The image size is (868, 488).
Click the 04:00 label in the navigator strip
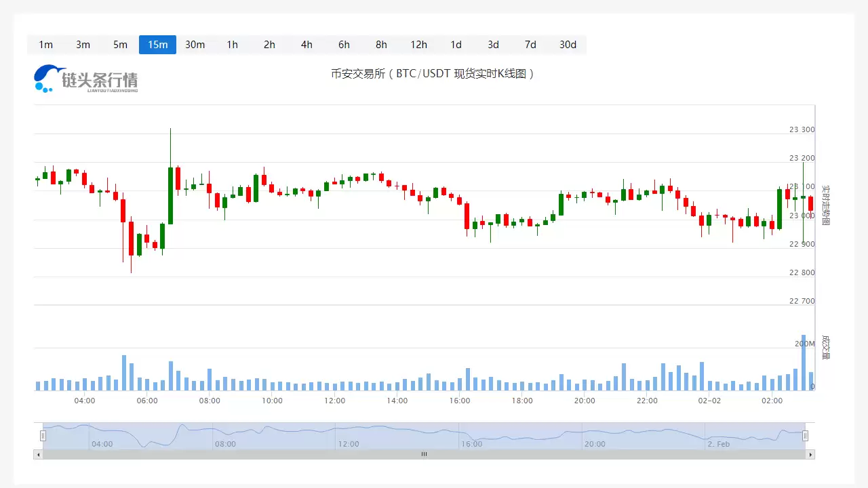point(102,444)
